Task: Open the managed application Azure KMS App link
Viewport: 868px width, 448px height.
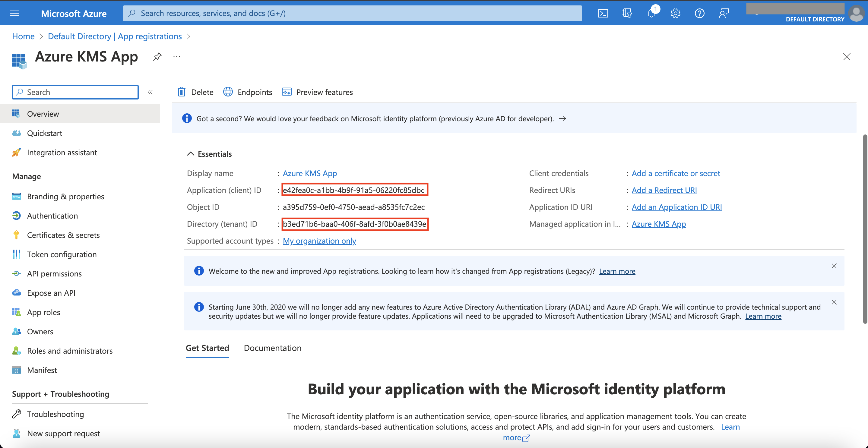Action: (x=658, y=224)
